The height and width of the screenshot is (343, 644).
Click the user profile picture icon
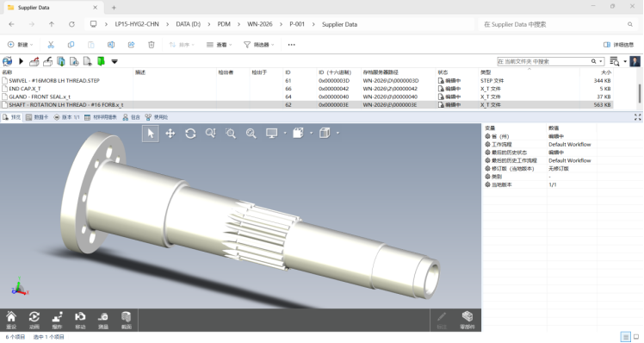click(635, 61)
